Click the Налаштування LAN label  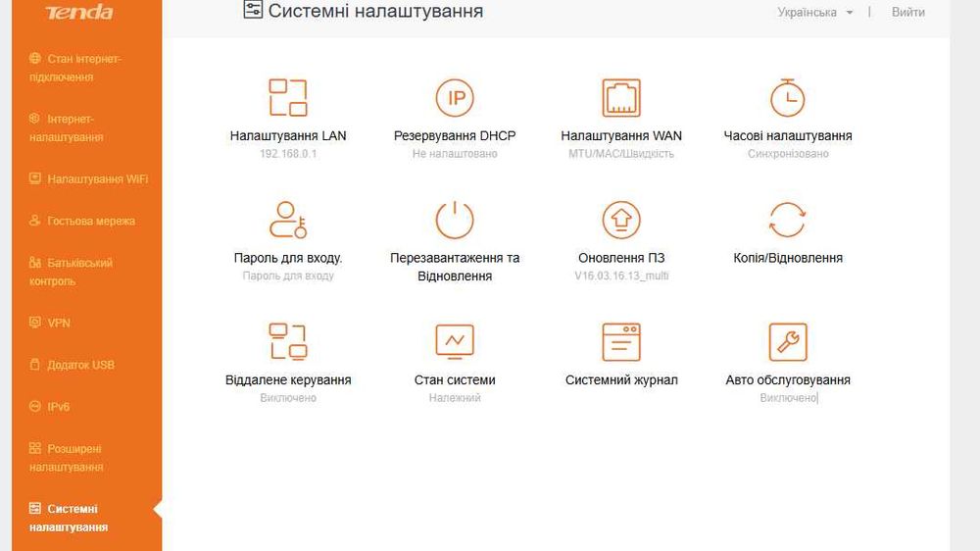click(x=288, y=135)
